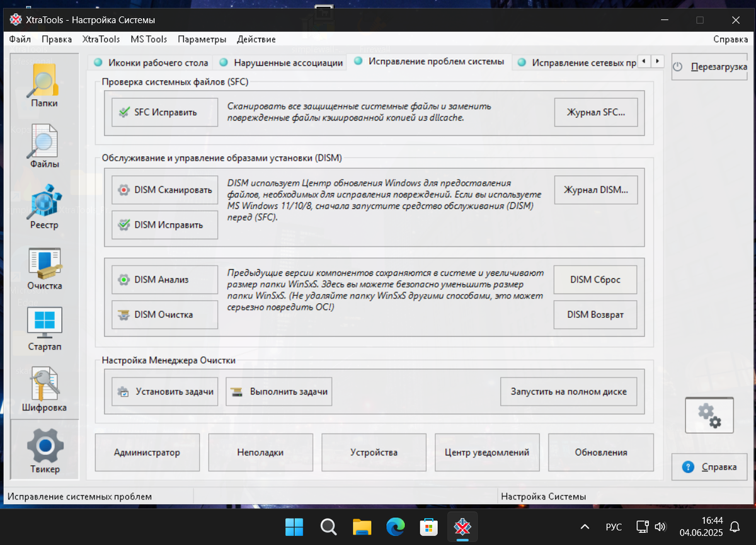The image size is (756, 545).
Task: Switch to Иконки рабочего стола tab
Action: click(151, 62)
